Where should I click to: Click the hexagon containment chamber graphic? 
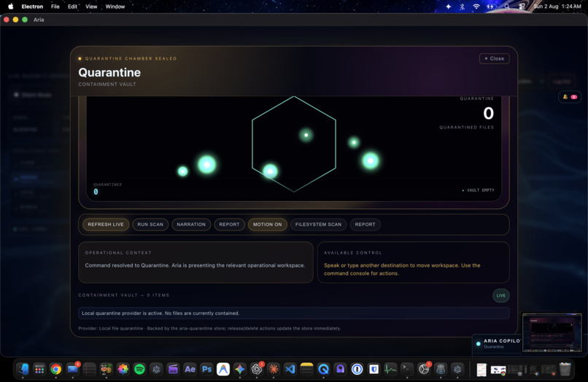294,144
